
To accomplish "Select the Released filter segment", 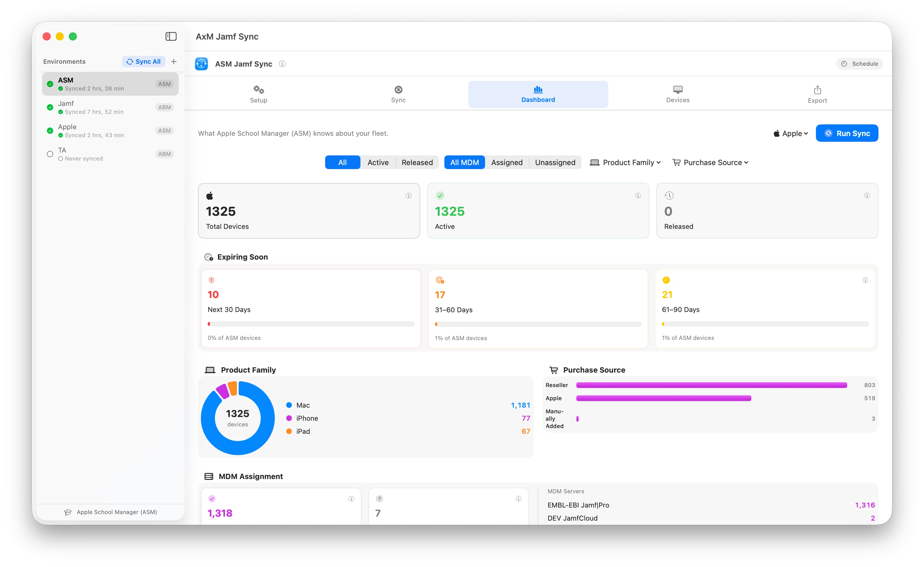I will (417, 163).
